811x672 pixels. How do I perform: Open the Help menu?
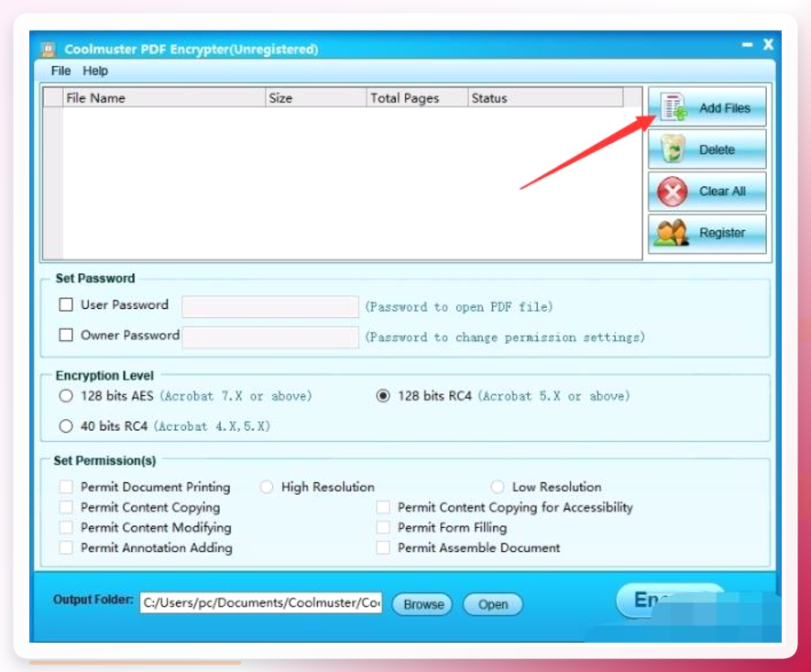coord(95,71)
